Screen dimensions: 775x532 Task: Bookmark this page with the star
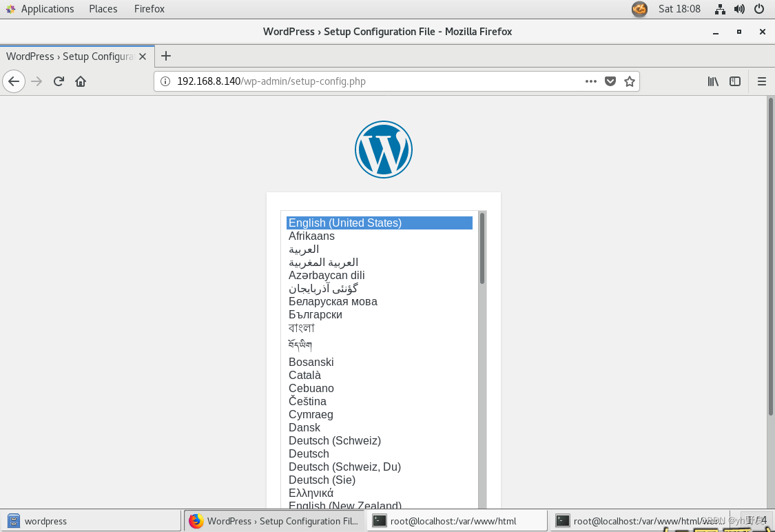[x=629, y=81]
